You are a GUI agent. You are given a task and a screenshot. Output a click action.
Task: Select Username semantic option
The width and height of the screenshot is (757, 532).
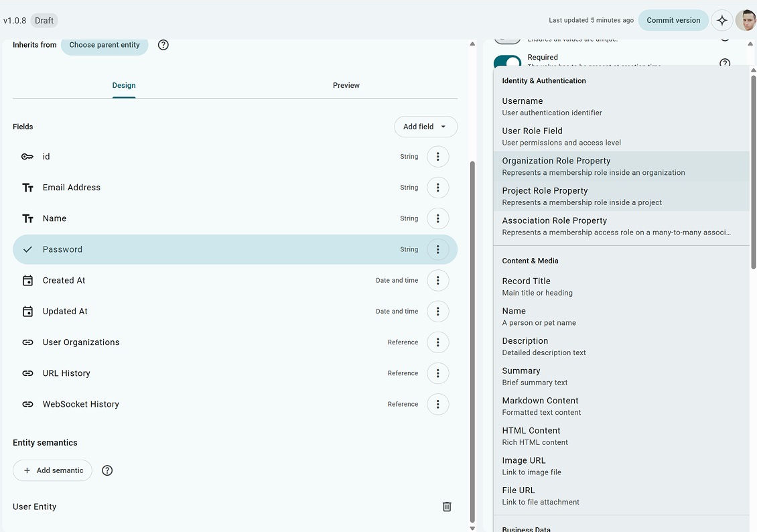(621, 107)
